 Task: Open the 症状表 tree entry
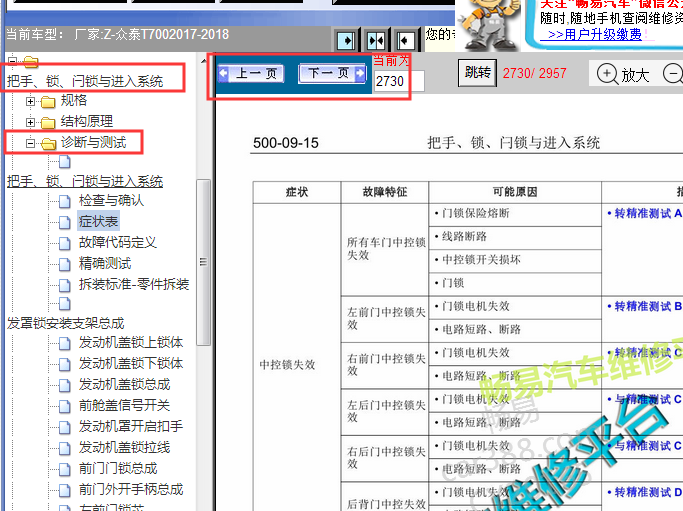click(x=98, y=221)
